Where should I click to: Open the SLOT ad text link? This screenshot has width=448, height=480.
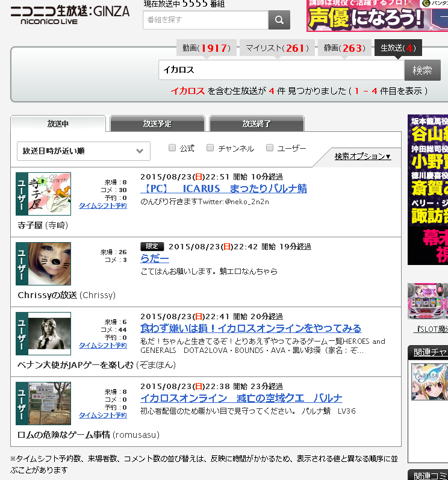432,329
